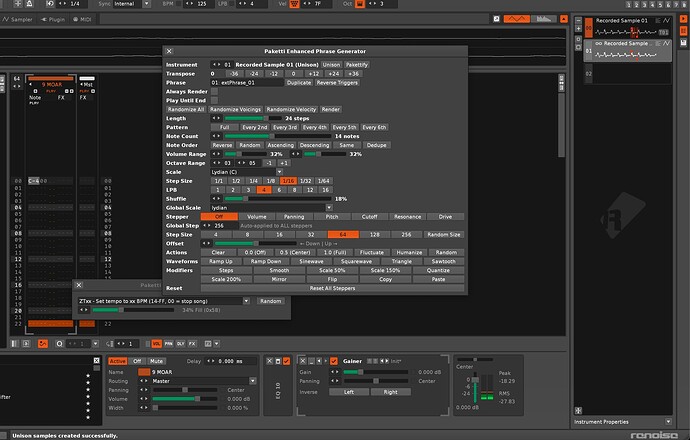Viewport: 690px width, 440px height.
Task: Toggle the VOL column icon
Action: tap(157, 344)
